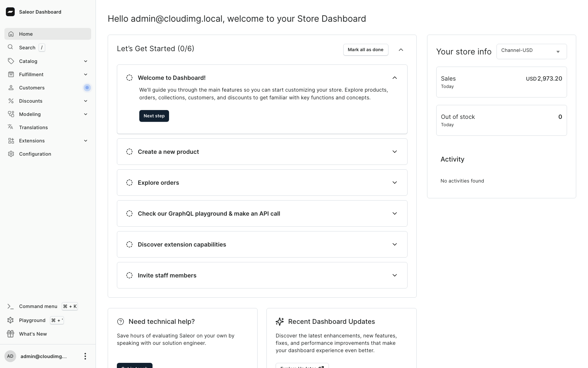Click the Discounts percent icon
The height and width of the screenshot is (368, 588).
tap(11, 101)
